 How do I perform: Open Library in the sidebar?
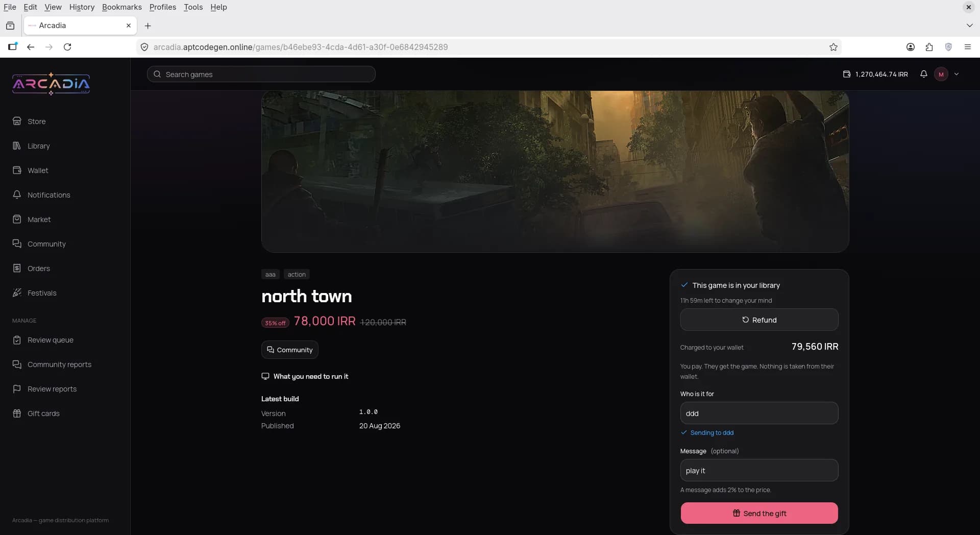point(39,146)
